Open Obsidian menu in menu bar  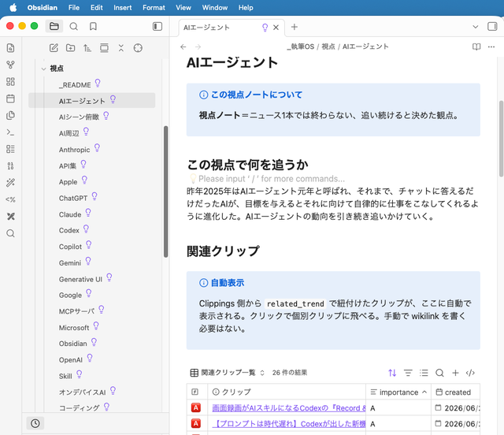click(42, 7)
